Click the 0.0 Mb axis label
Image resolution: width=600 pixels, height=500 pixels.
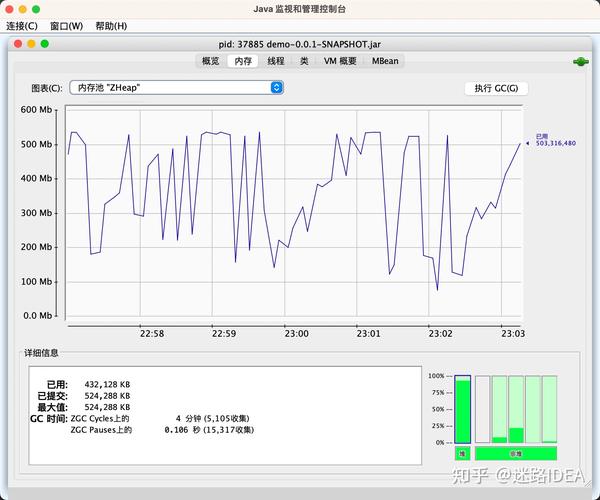[x=38, y=316]
